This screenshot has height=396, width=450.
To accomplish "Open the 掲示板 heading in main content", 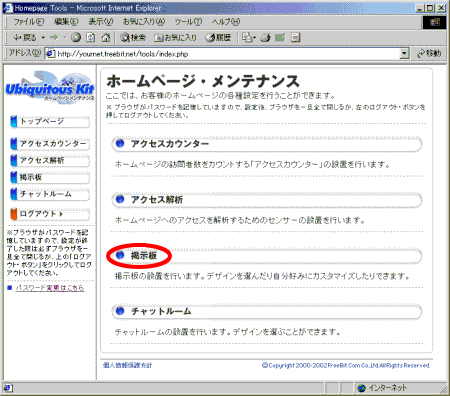I will tap(144, 256).
